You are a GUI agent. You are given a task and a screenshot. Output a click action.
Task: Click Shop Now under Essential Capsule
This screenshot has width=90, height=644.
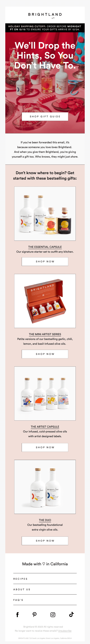click(x=45, y=262)
